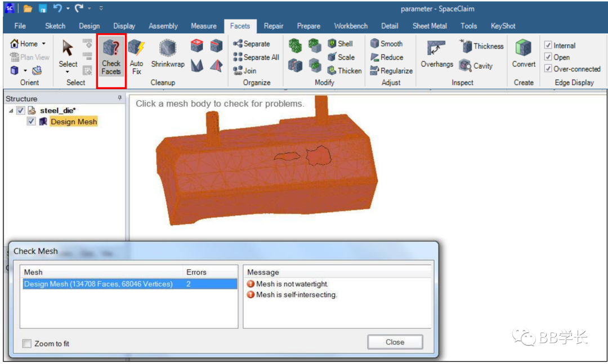608x364 pixels.
Task: Toggle the steel_die visibility checkbox
Action: click(21, 110)
